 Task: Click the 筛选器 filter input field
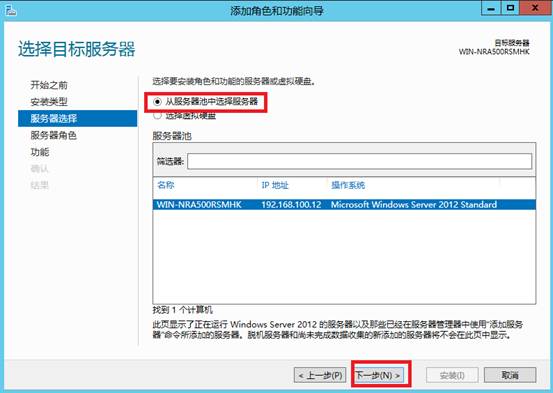coord(359,162)
